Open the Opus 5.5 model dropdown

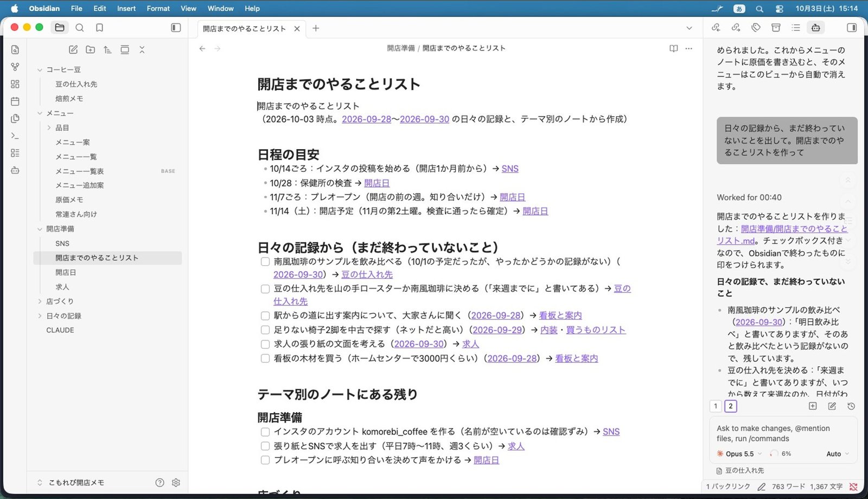[739, 454]
